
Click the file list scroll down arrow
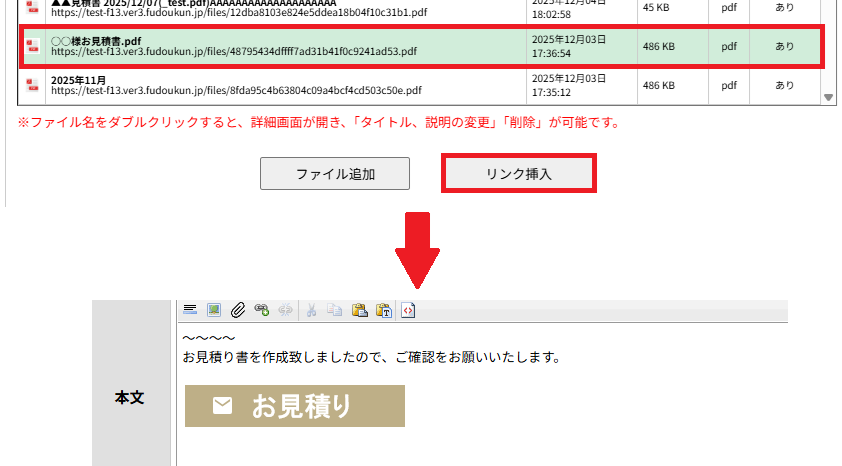[x=828, y=97]
